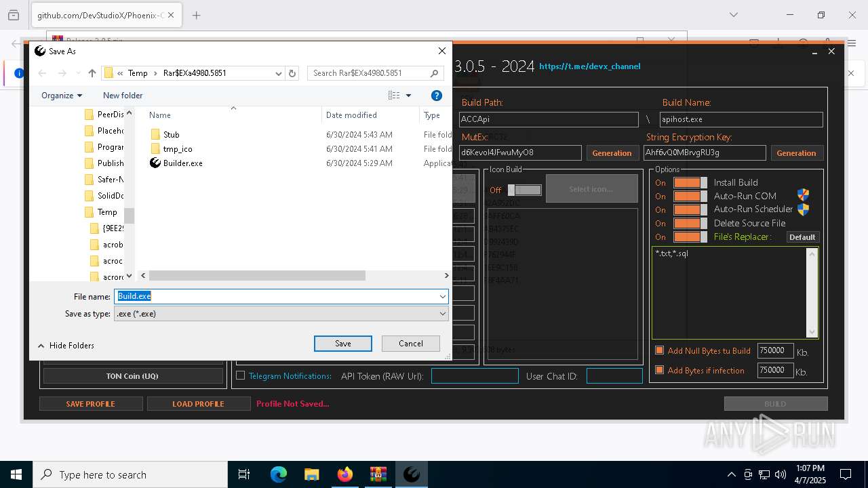The width and height of the screenshot is (868, 488).
Task: Sort by Date modified column
Action: (351, 115)
